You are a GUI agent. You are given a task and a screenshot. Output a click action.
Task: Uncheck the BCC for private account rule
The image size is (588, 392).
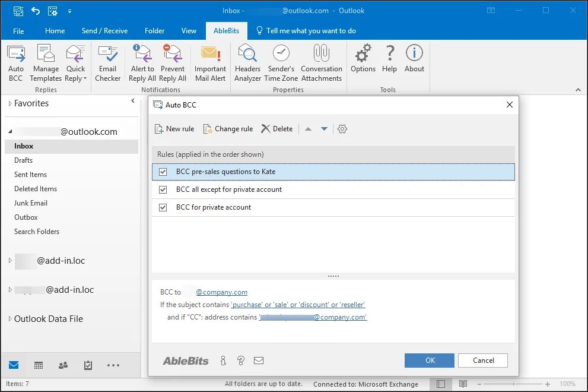[x=163, y=207]
